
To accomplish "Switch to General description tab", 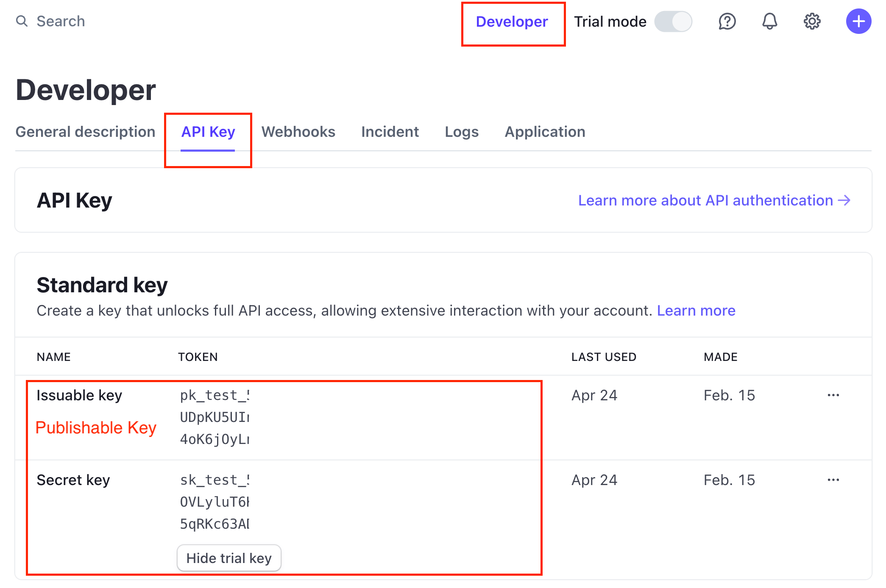I will tap(85, 132).
